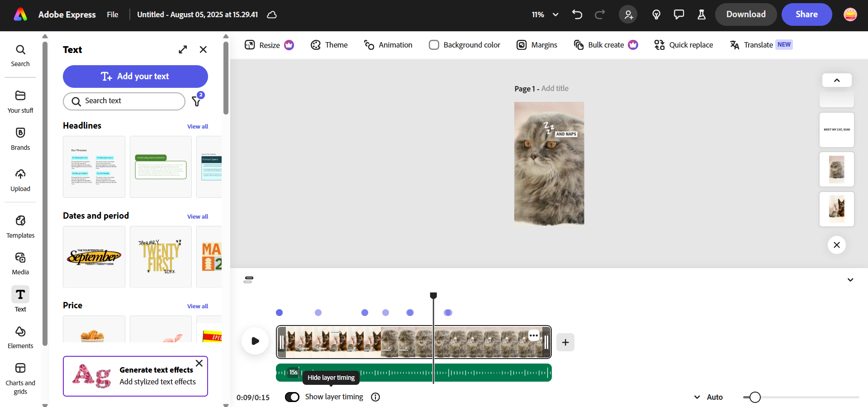The width and height of the screenshot is (868, 407).
Task: Redo the last action
Action: click(600, 14)
